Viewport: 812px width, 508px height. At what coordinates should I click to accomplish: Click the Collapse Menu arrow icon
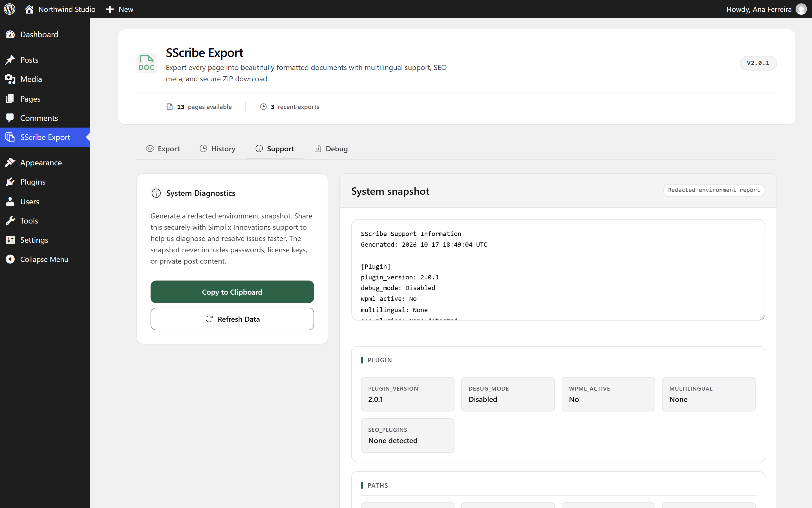tap(10, 259)
